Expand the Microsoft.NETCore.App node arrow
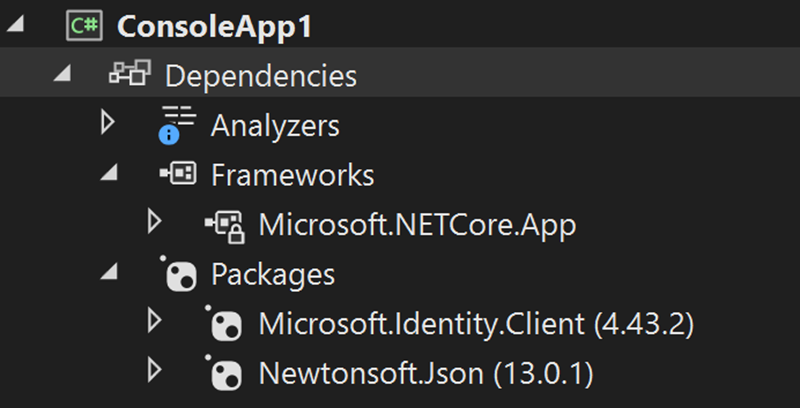 coord(154,222)
